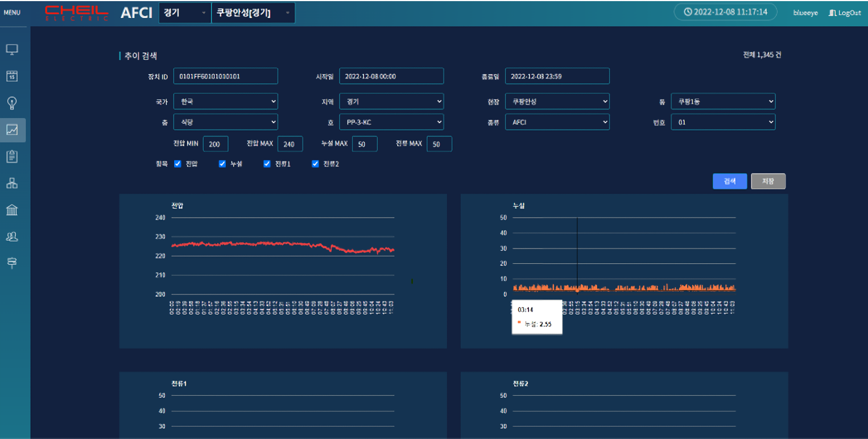Click the LogOut link
Viewport: 868px width, 439px height.
[x=845, y=13]
